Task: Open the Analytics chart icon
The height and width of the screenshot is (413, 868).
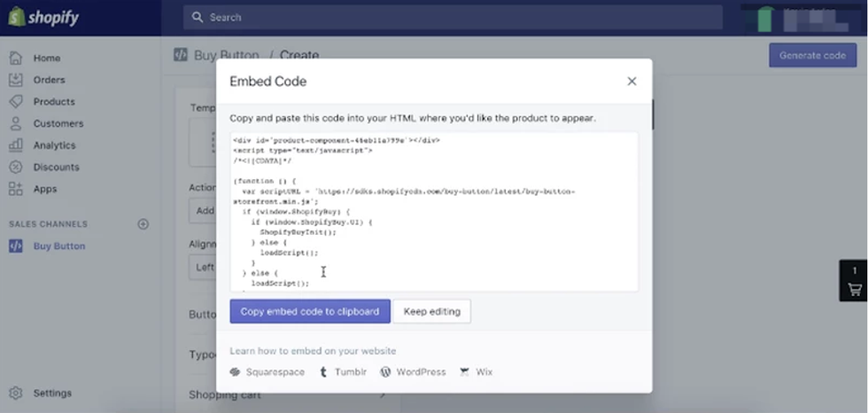Action: pos(16,145)
